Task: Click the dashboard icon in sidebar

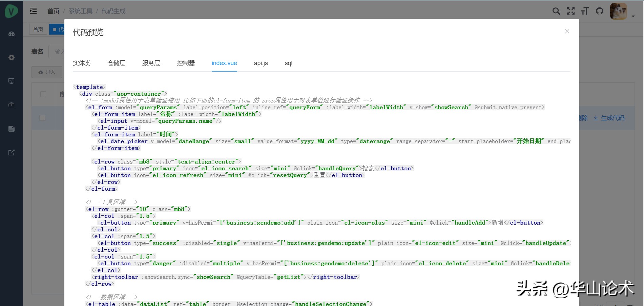Action: tap(12, 34)
